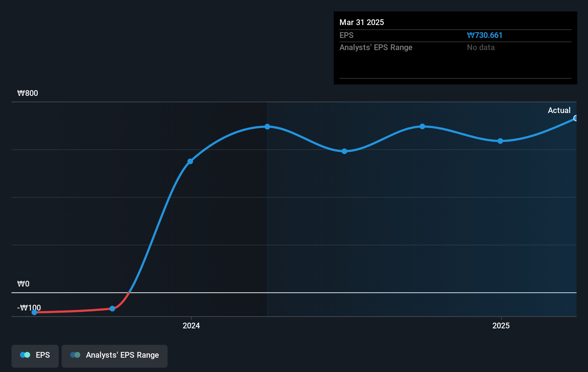Click the ₩0 y-axis label
Screen dimensions: 588x372
23,284
